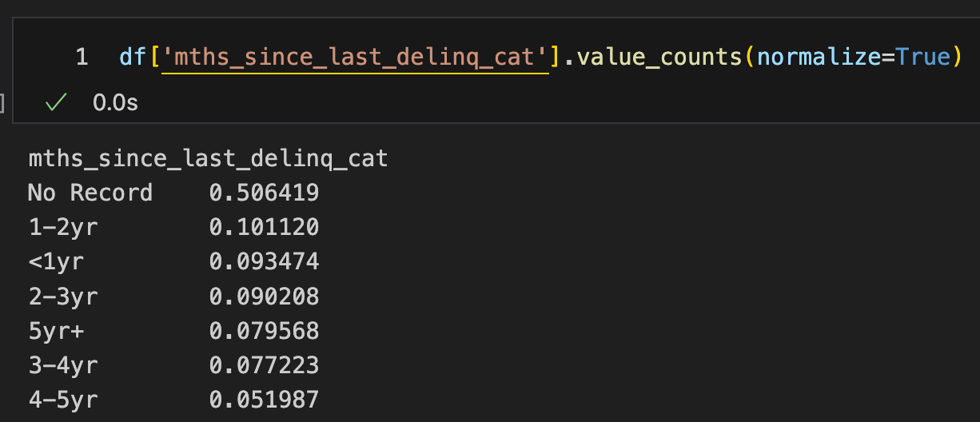The image size is (980, 422).
Task: Click the 'mths_since_last_delinq_cat' string in the code
Action: pos(356,58)
